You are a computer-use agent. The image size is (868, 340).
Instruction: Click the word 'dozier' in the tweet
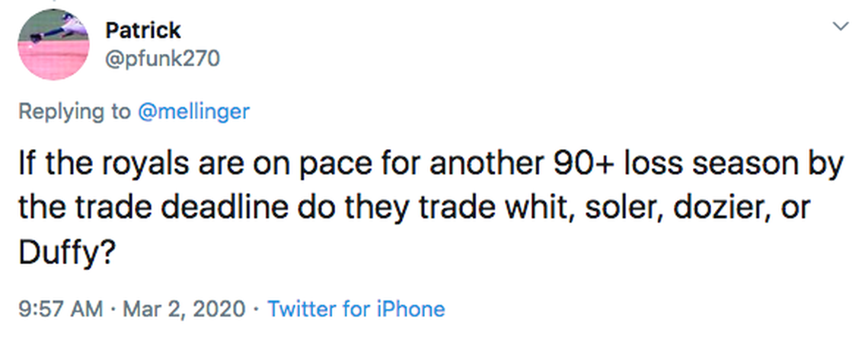coord(707,208)
